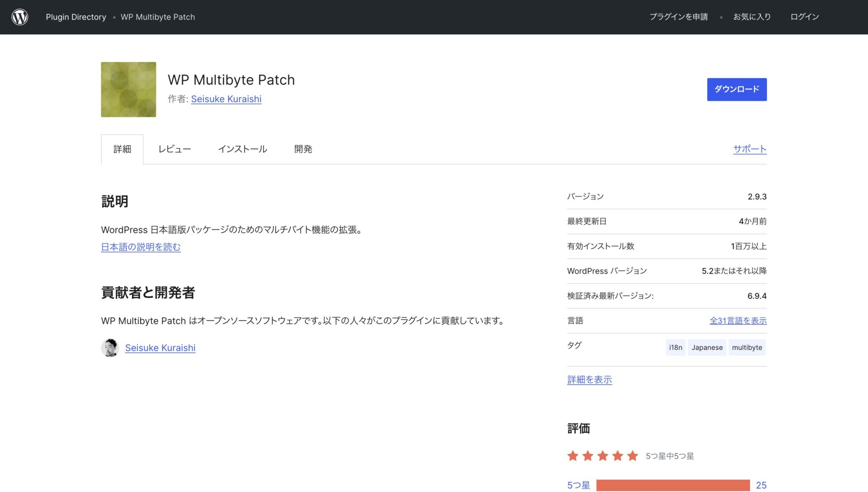Switch to the レビュー tab

pyautogui.click(x=175, y=149)
